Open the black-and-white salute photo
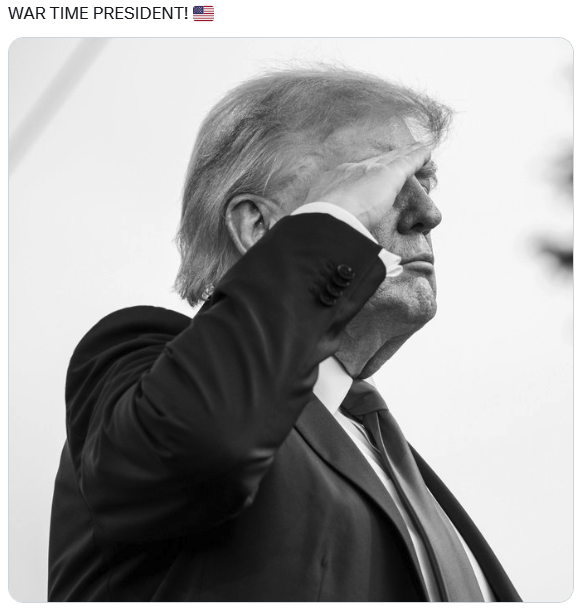This screenshot has width=585, height=613. coord(291,319)
